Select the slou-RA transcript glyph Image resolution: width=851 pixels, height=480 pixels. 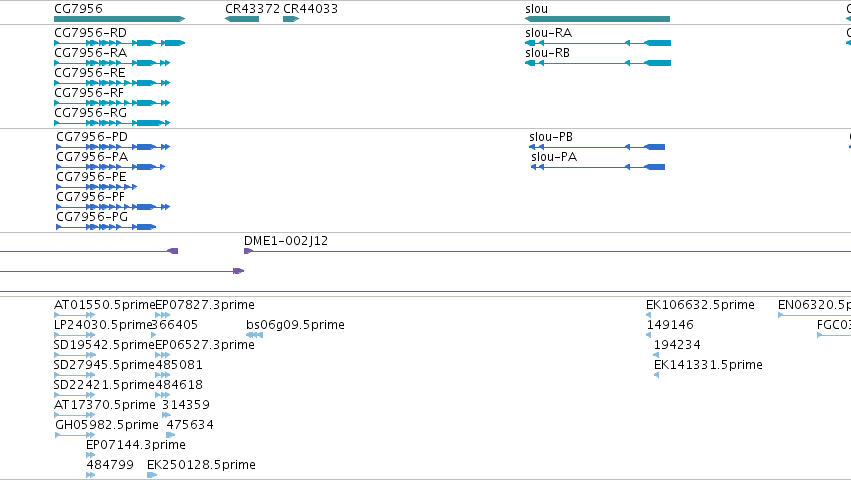[598, 43]
